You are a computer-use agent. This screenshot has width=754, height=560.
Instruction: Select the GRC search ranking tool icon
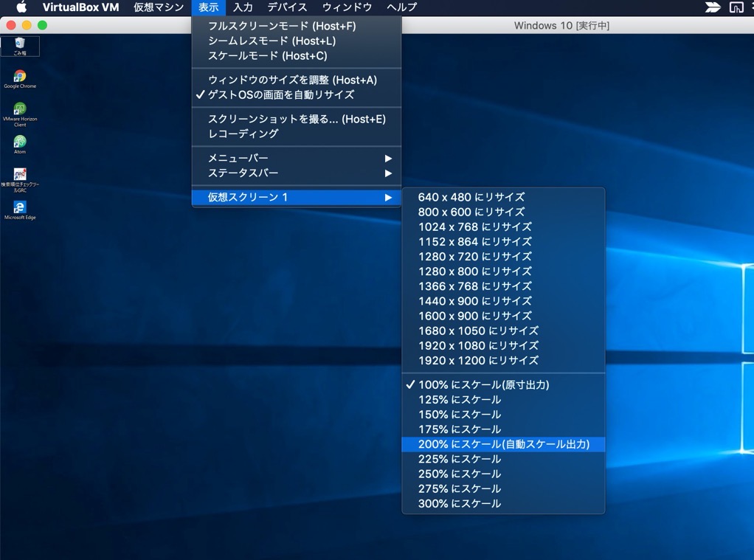(20, 180)
